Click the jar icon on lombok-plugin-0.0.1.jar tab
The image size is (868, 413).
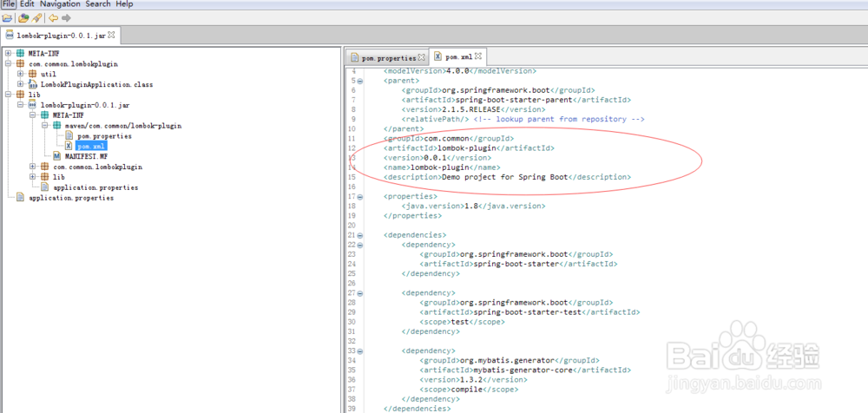click(x=10, y=36)
